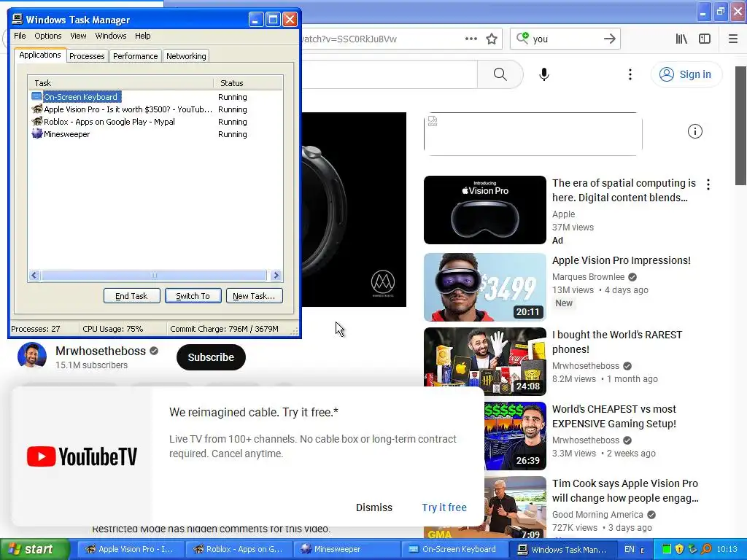The width and height of the screenshot is (747, 560).
Task: Click the video player showing Vision Pro
Action: 354,209
